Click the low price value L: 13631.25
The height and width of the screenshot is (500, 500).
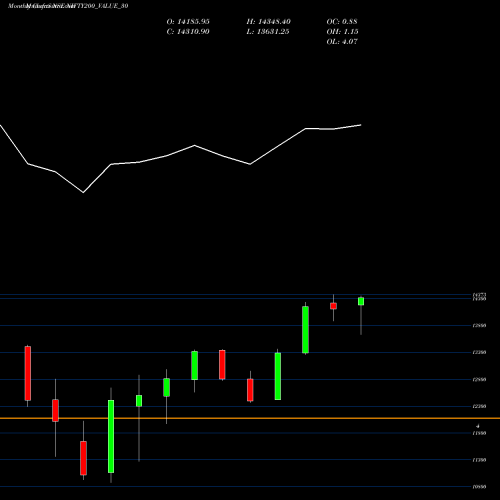[x=268, y=32]
